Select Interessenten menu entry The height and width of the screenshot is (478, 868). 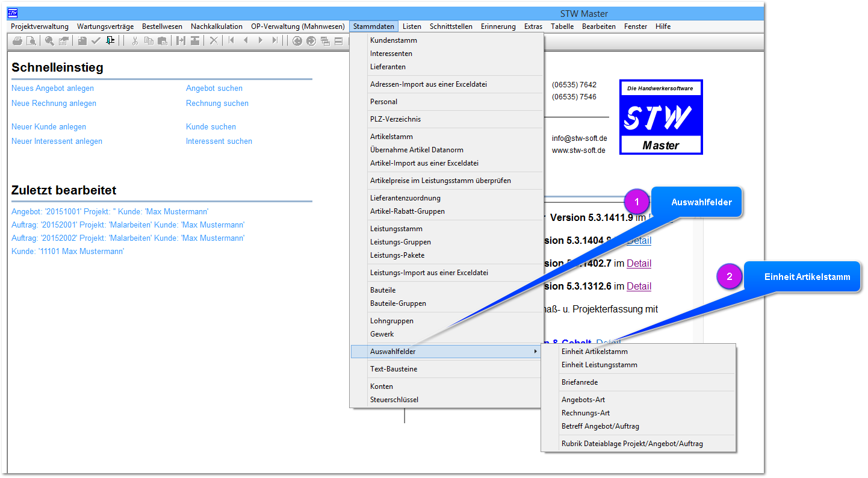pos(391,54)
